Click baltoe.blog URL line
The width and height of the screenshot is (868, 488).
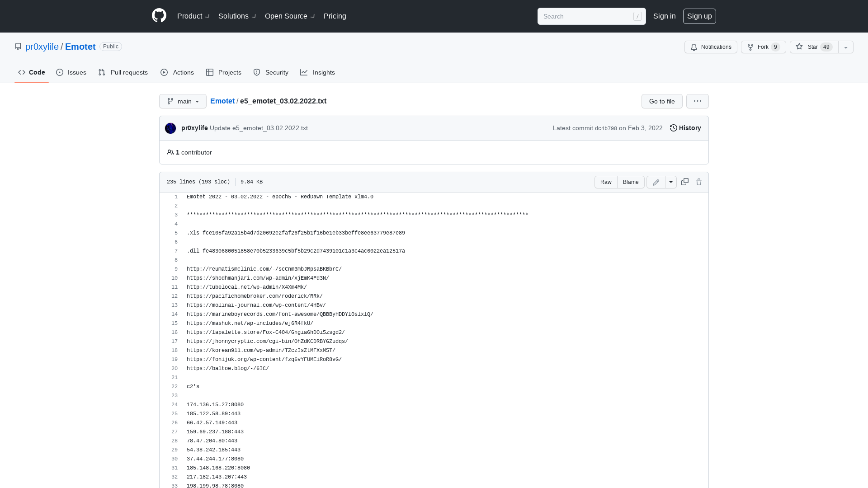[x=228, y=369]
